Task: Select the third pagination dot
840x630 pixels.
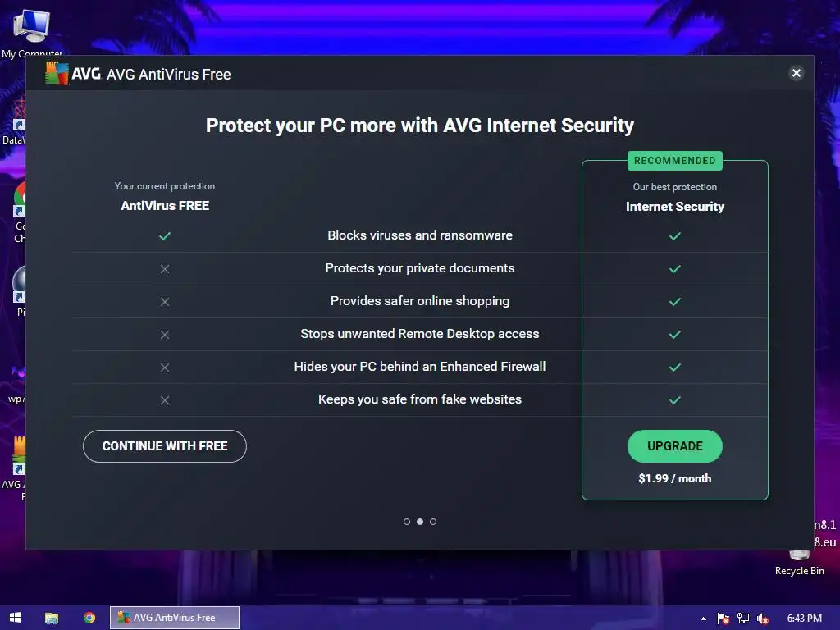Action: [x=433, y=522]
